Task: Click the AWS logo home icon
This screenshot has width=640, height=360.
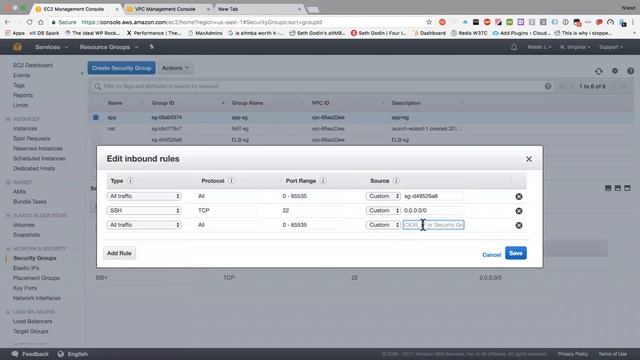Action: 18,47
